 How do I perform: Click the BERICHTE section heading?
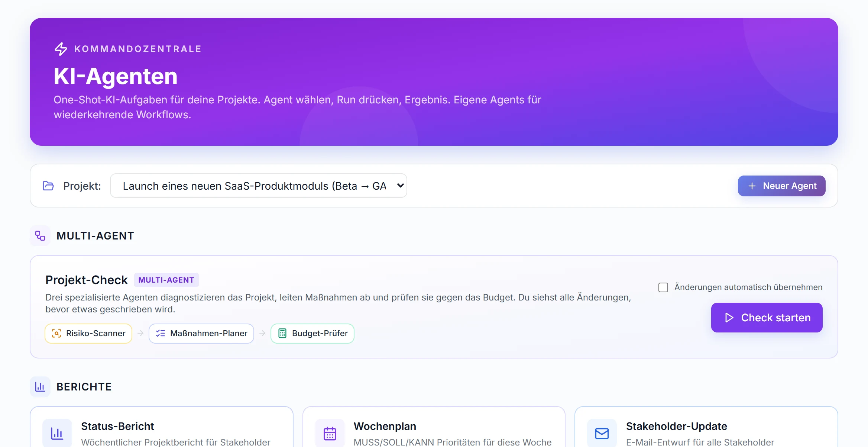84,387
